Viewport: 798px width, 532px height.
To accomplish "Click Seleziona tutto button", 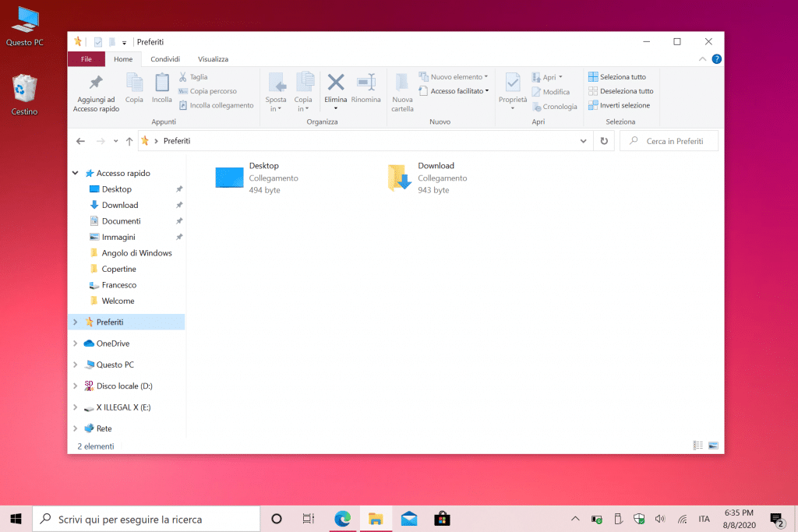I will 616,77.
